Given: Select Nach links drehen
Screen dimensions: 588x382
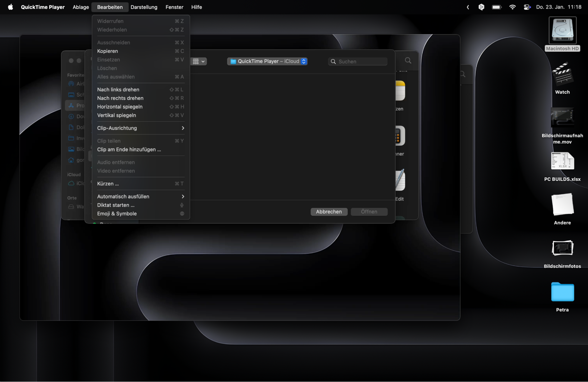Looking at the screenshot, I should [x=141, y=90].
